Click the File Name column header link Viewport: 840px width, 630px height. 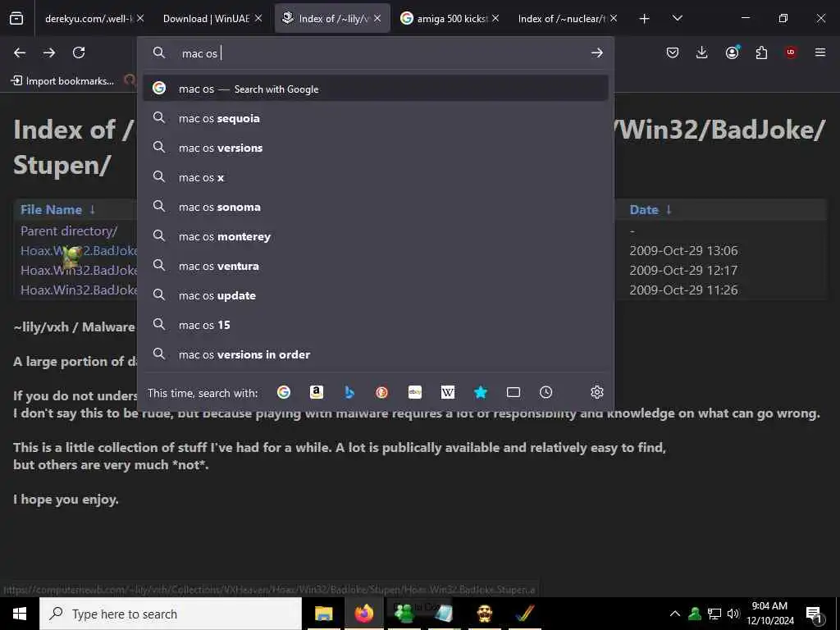(x=51, y=209)
